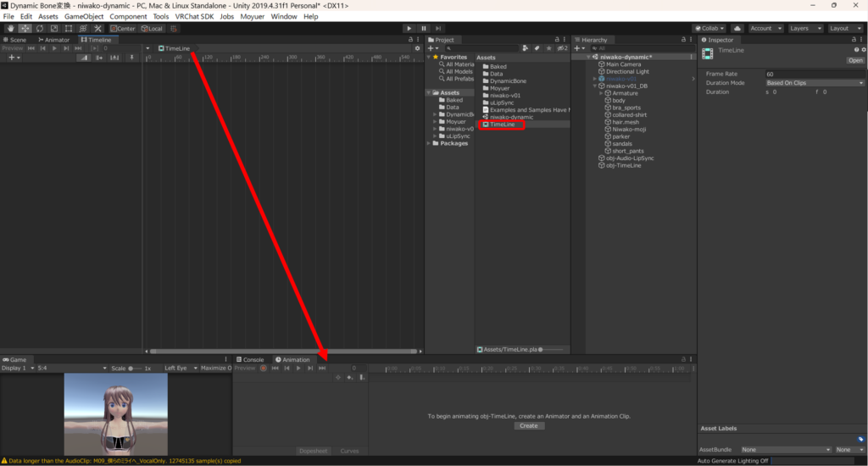Select the Hand tool in toolbar
868x466 pixels.
(10, 28)
